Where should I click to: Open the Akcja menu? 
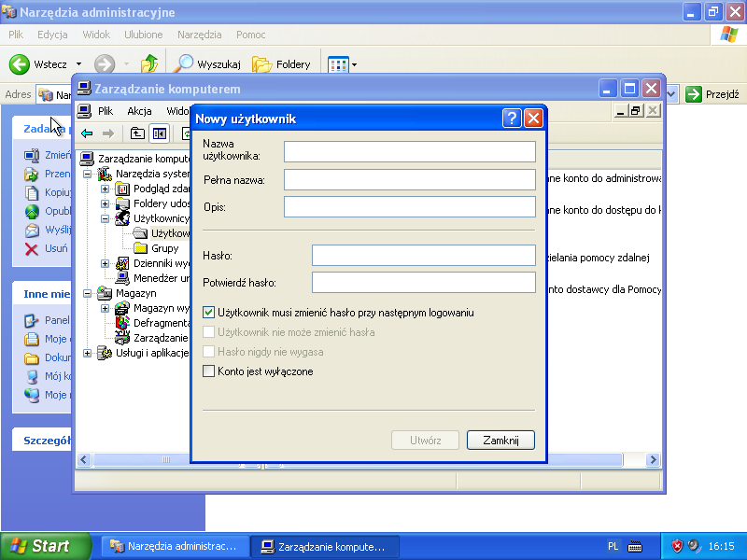[x=139, y=111]
